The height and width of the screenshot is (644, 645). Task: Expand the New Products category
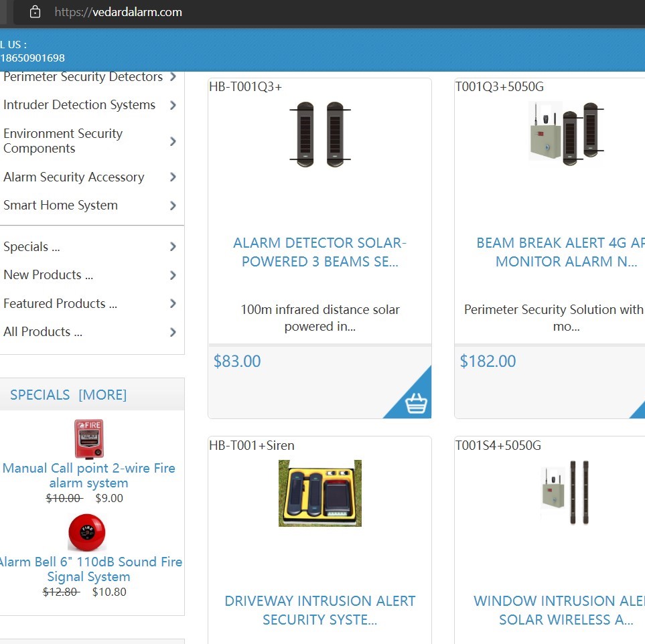(173, 274)
